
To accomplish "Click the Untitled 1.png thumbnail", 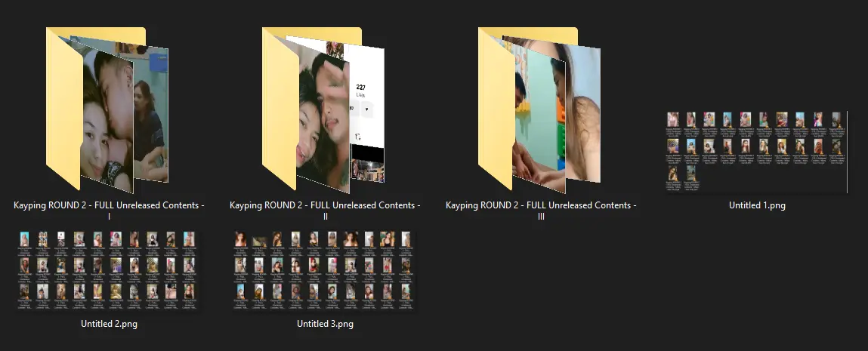I will (x=757, y=152).
